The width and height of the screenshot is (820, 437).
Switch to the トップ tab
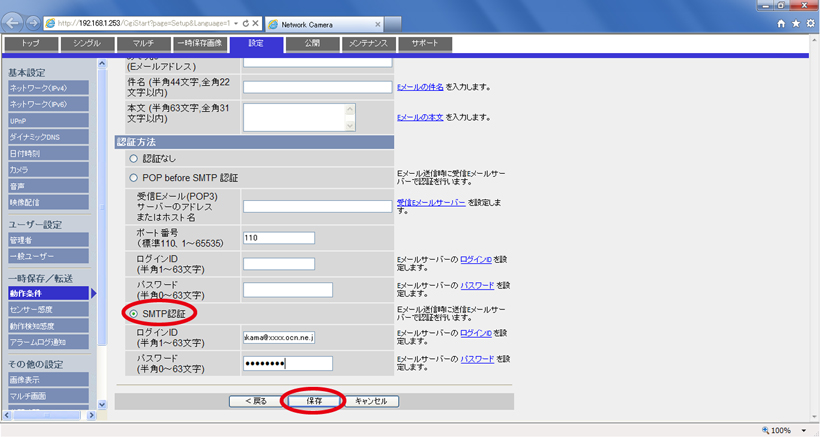(31, 44)
